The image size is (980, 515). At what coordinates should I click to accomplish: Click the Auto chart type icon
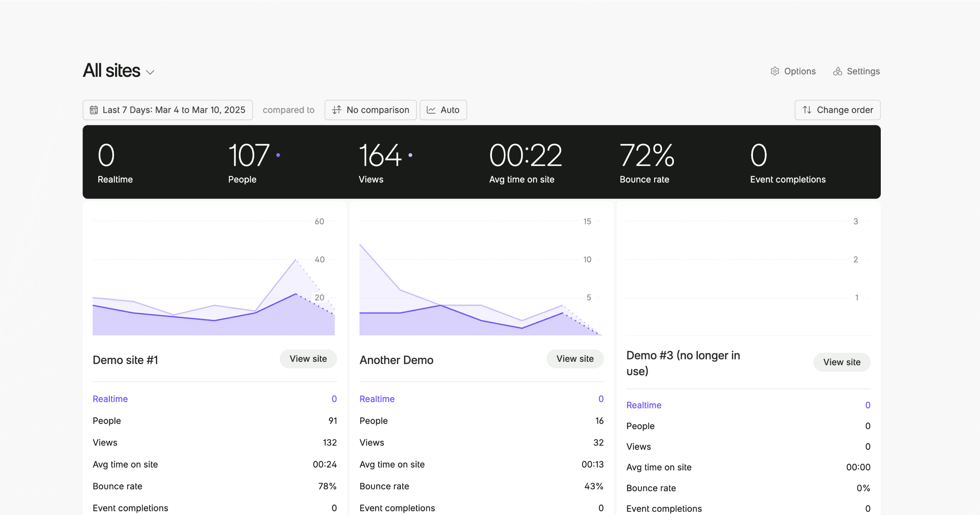(431, 109)
